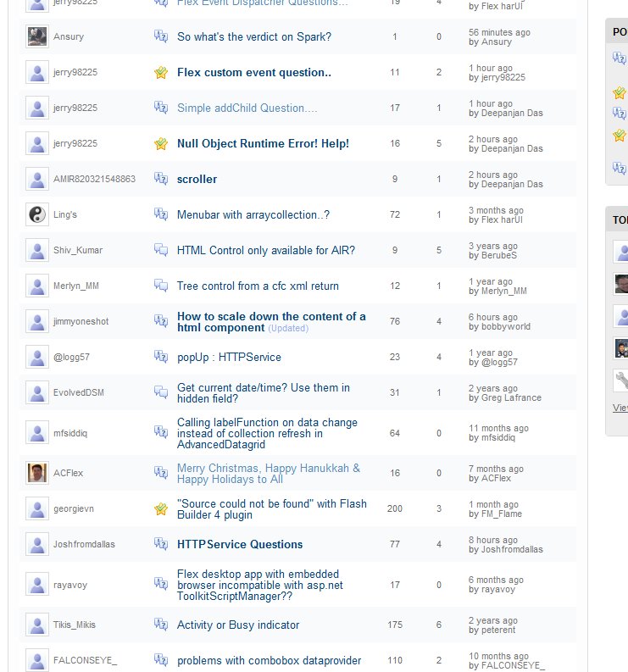Click reply count '200' for georgievn's thread
This screenshot has width=628, height=672.
click(395, 508)
